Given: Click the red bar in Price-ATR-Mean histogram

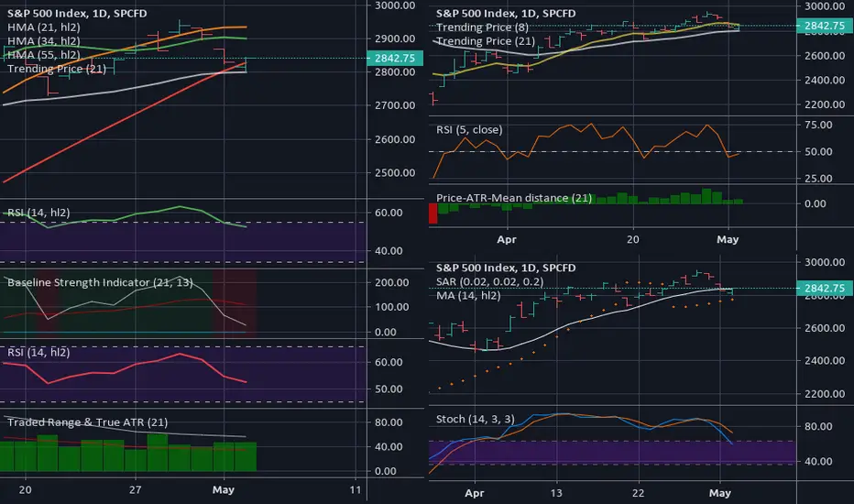Looking at the screenshot, I should [433, 213].
